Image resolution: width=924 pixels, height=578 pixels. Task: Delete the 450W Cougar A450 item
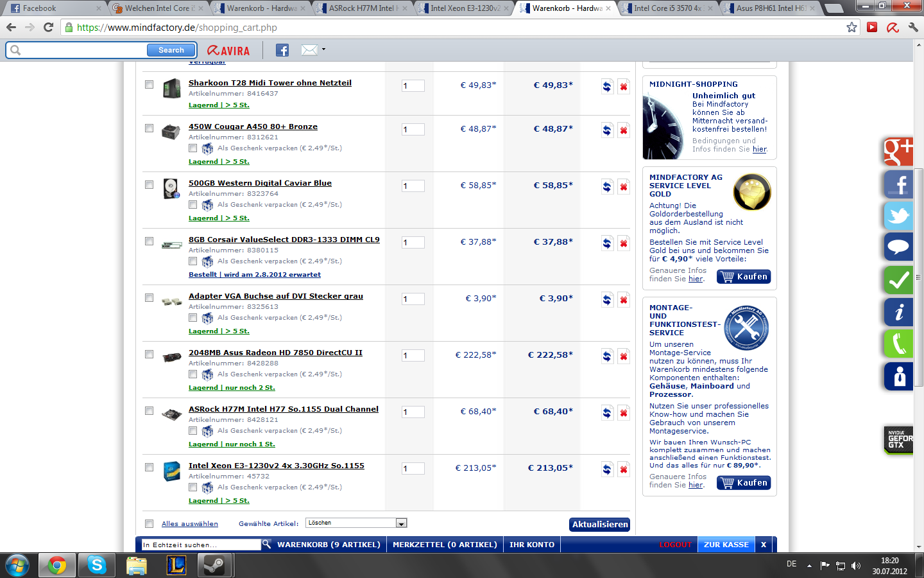pyautogui.click(x=623, y=130)
